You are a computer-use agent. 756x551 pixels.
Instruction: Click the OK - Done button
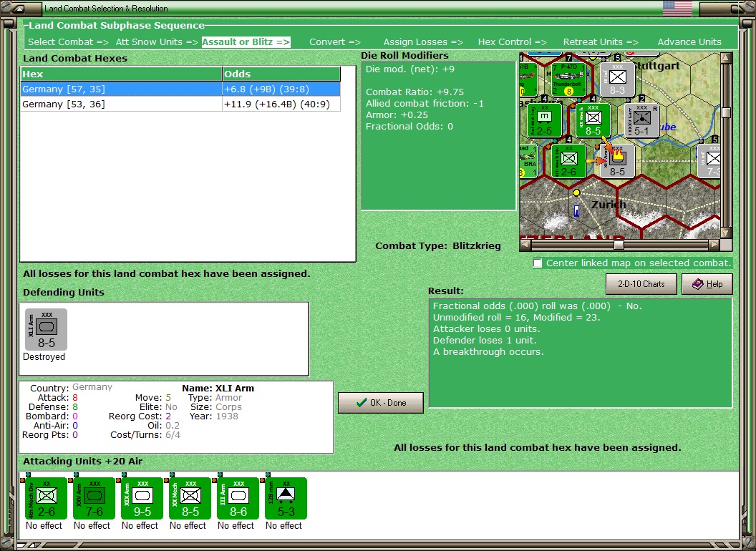coord(381,403)
